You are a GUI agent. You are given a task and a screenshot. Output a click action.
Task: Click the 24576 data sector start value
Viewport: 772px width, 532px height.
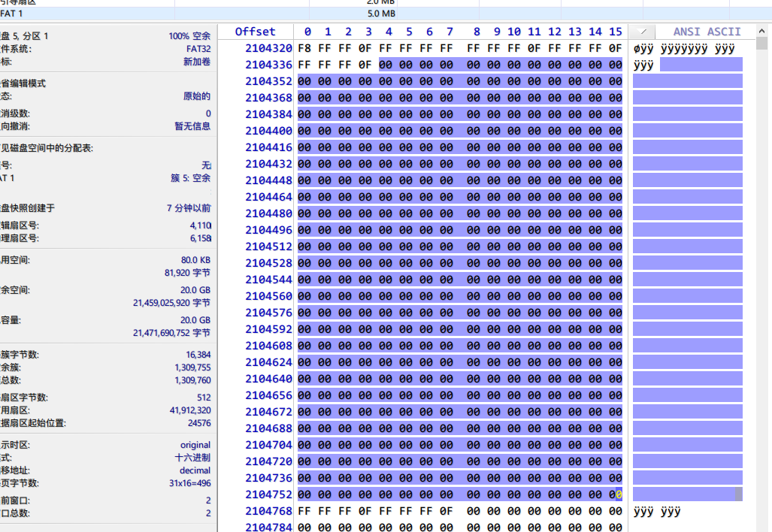pos(199,423)
